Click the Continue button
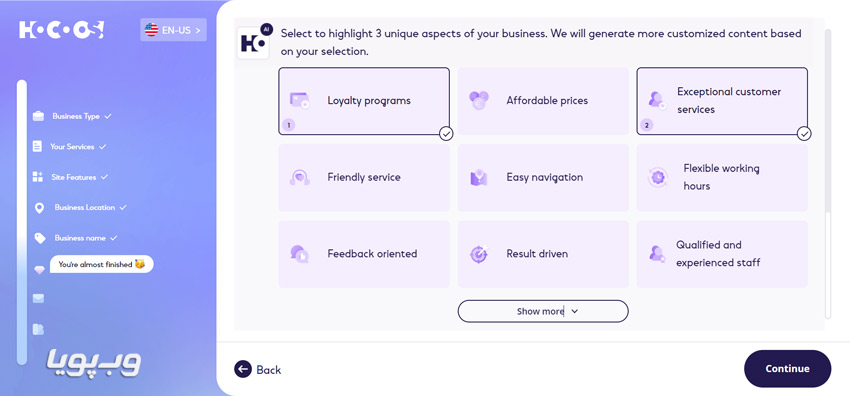This screenshot has height=396, width=850. tap(787, 368)
